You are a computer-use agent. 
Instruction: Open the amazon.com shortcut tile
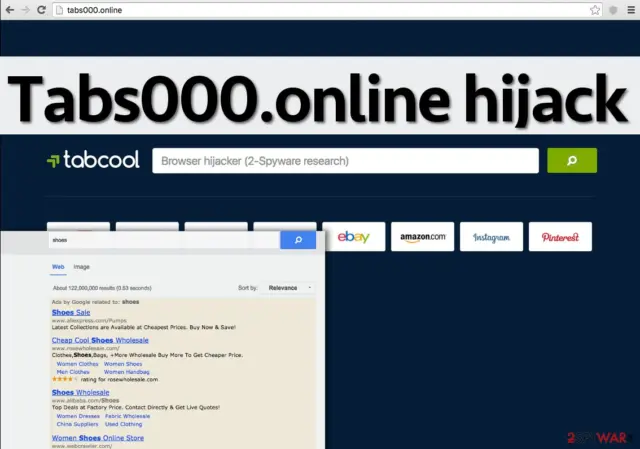coord(422,237)
